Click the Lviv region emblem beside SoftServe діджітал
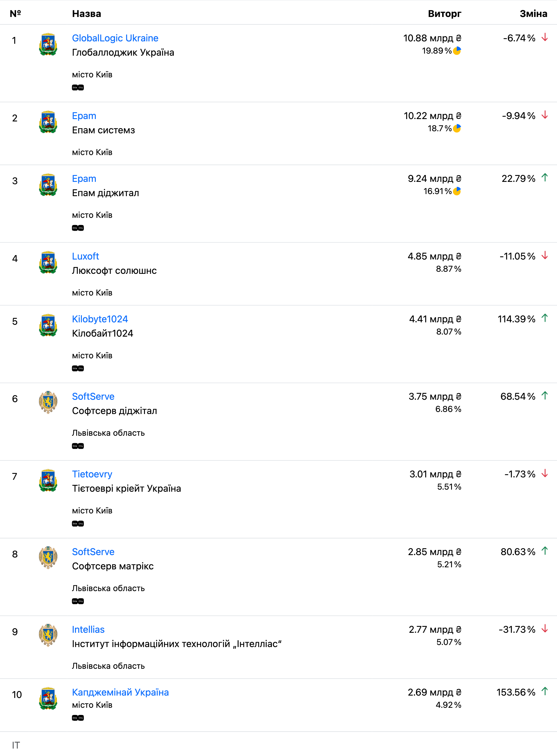Screen dimensions: 557x756 click(48, 402)
